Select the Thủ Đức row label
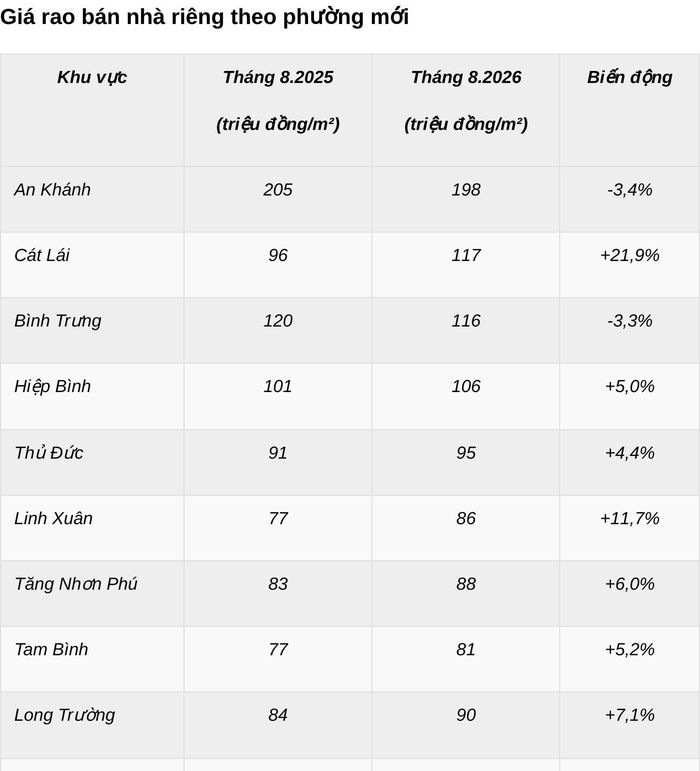The image size is (700, 771). pos(49,453)
